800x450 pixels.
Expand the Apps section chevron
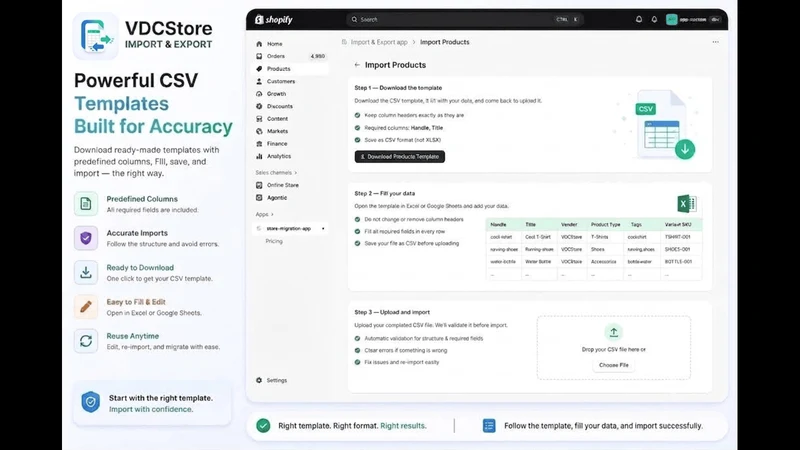pos(272,214)
